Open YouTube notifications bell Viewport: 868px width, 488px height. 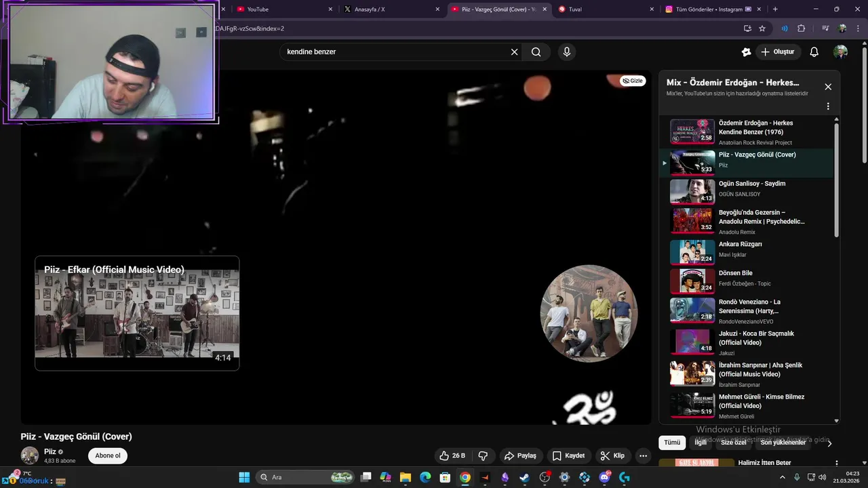coord(814,52)
